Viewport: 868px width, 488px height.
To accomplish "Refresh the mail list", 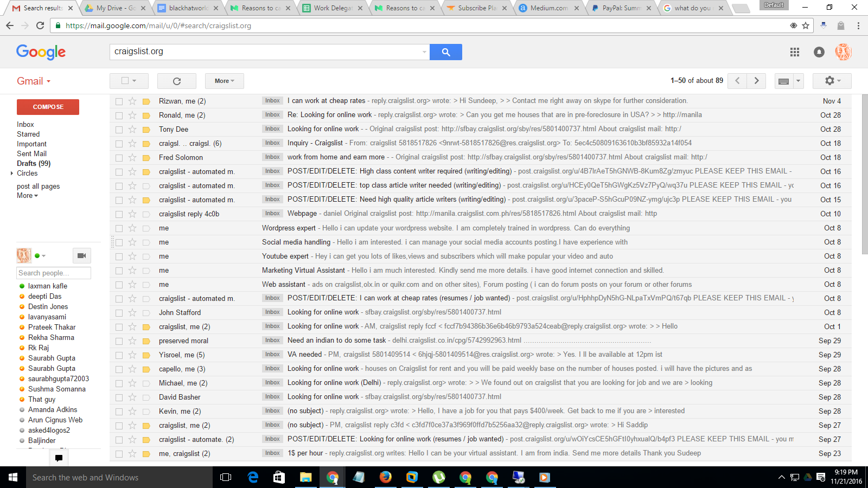I will (177, 81).
